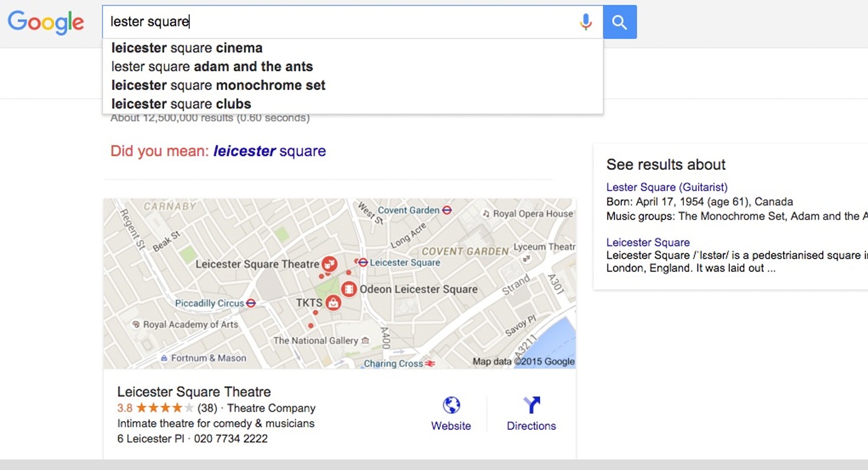Click the 'Strand' street label on map
Viewport: 868px width, 470px height.
516,286
